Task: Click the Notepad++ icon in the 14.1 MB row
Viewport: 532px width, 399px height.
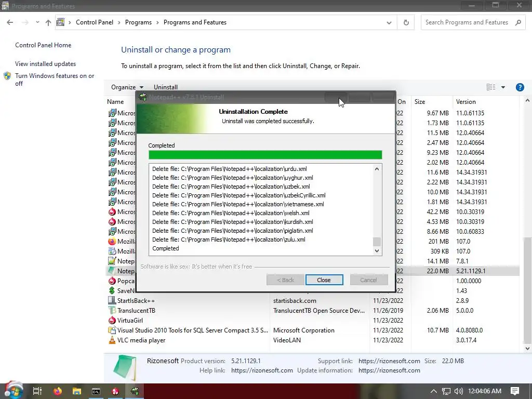Action: [112, 261]
